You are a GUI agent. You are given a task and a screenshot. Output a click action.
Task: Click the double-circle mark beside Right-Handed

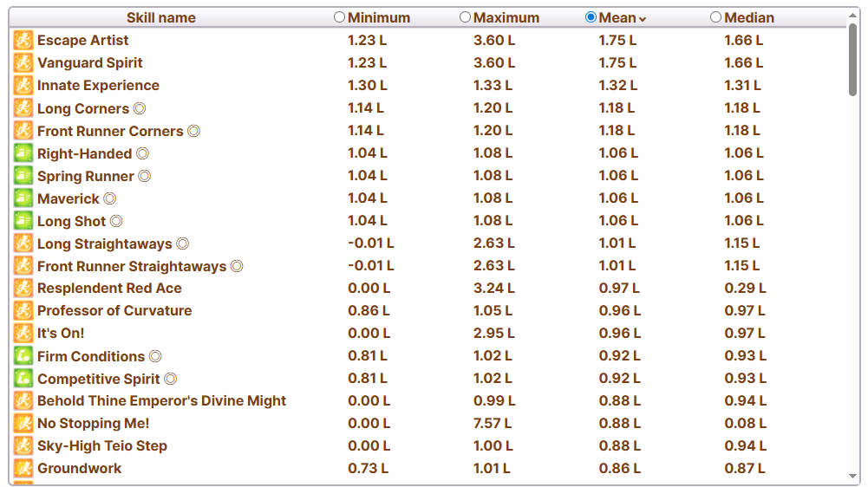143,153
